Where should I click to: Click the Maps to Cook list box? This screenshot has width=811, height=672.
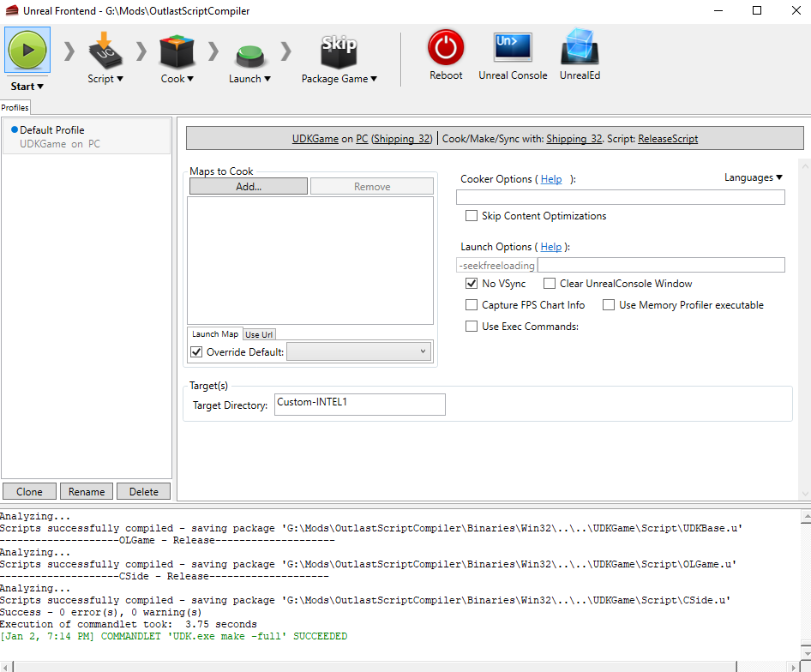point(310,261)
